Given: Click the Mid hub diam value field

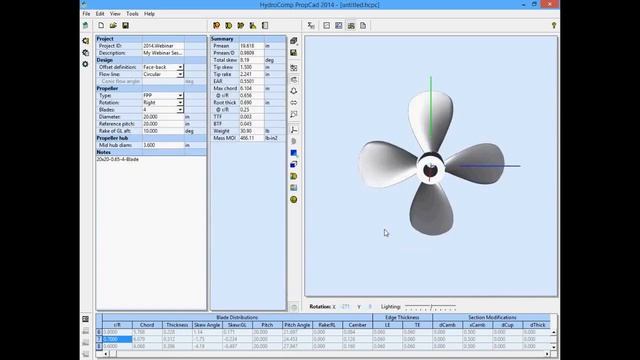Looking at the screenshot, I should click(x=163, y=145).
